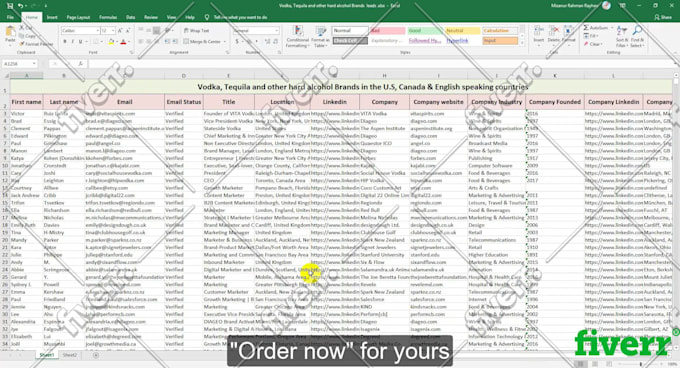The image size is (680, 368).
Task: Switch to the View tab
Action: click(x=172, y=17)
